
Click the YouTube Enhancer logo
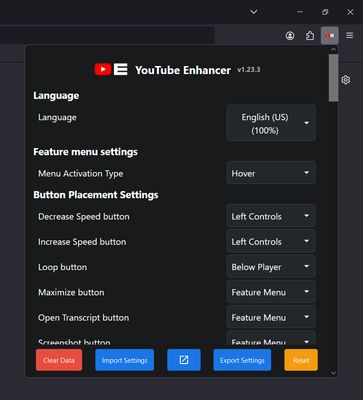tap(111, 69)
